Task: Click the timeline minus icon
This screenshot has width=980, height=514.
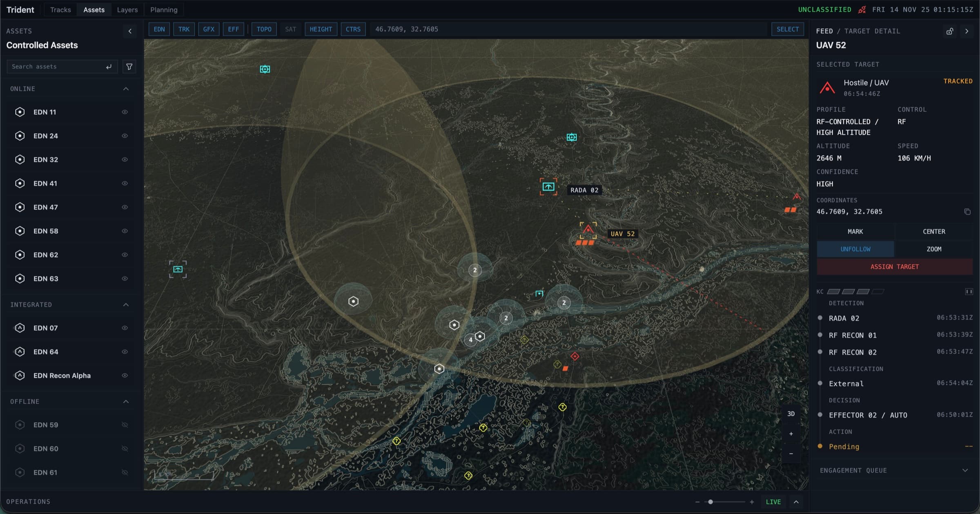Action: (697, 502)
